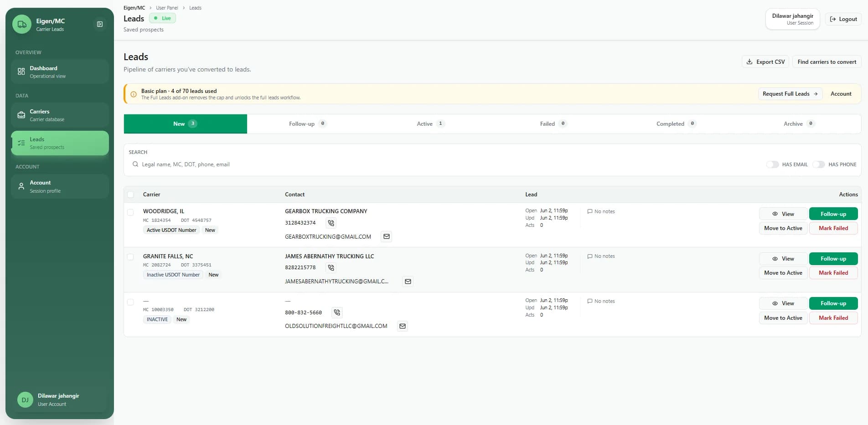Image resolution: width=868 pixels, height=425 pixels.
Task: Click the search magnifier icon
Action: (135, 164)
